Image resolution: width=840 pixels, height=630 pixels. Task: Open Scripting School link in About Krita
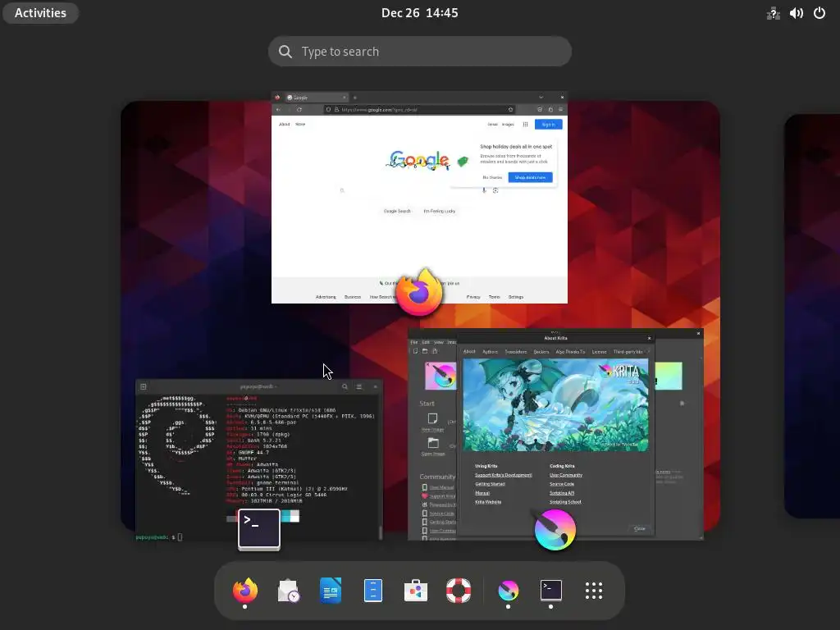coord(565,502)
